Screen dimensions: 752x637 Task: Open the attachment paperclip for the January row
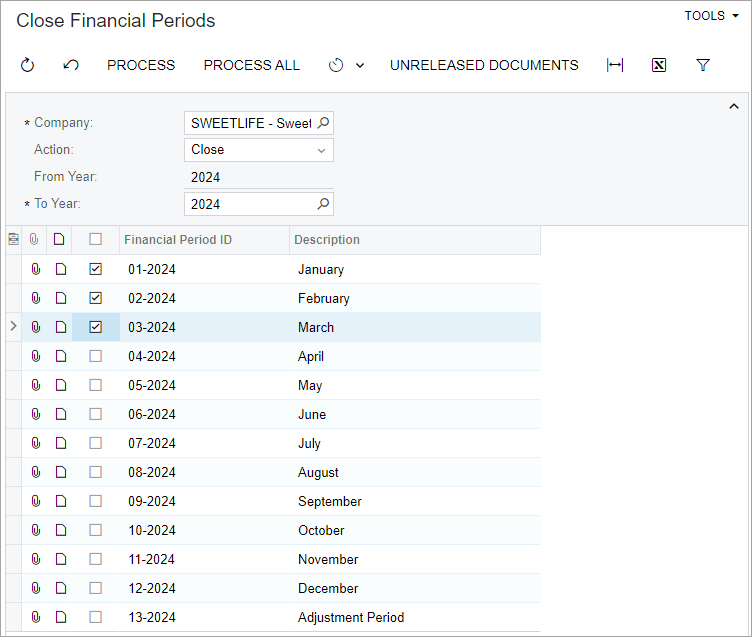click(35, 269)
